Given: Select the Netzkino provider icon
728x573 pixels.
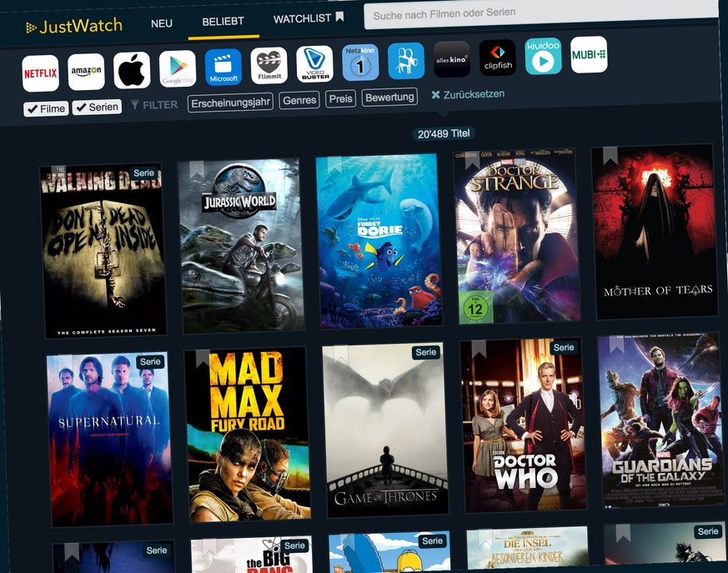Looking at the screenshot, I should pos(360,63).
